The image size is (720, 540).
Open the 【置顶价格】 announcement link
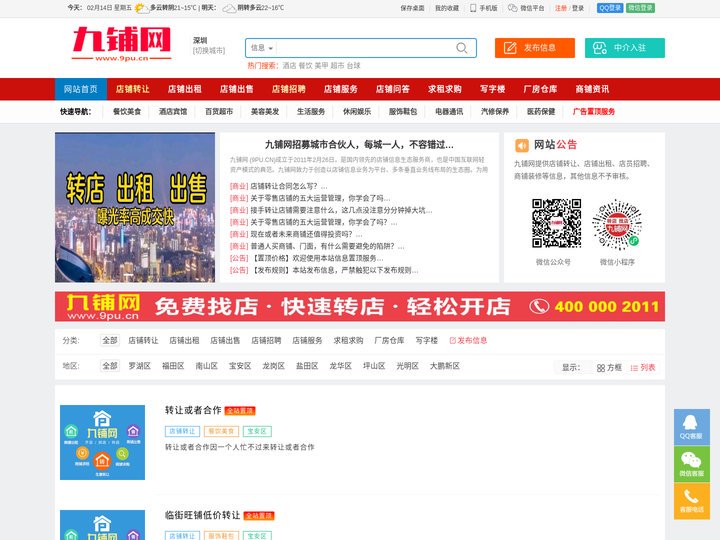point(315,258)
